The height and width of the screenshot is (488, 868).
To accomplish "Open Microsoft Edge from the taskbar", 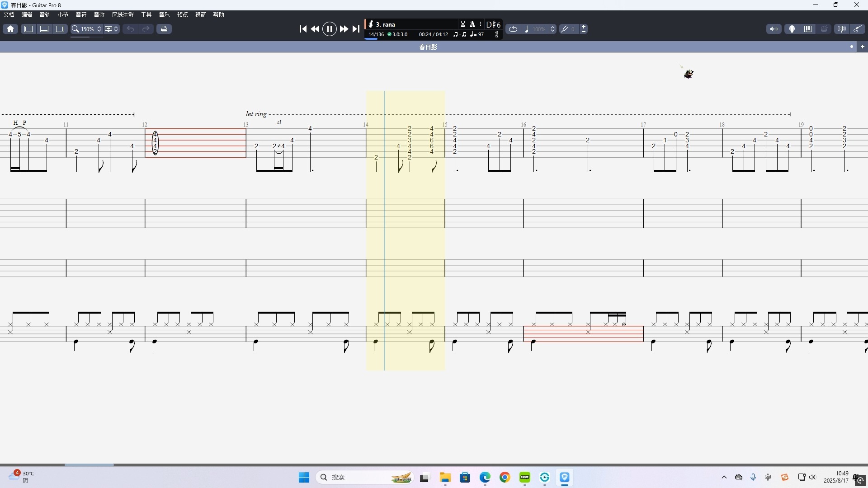I will 485,477.
